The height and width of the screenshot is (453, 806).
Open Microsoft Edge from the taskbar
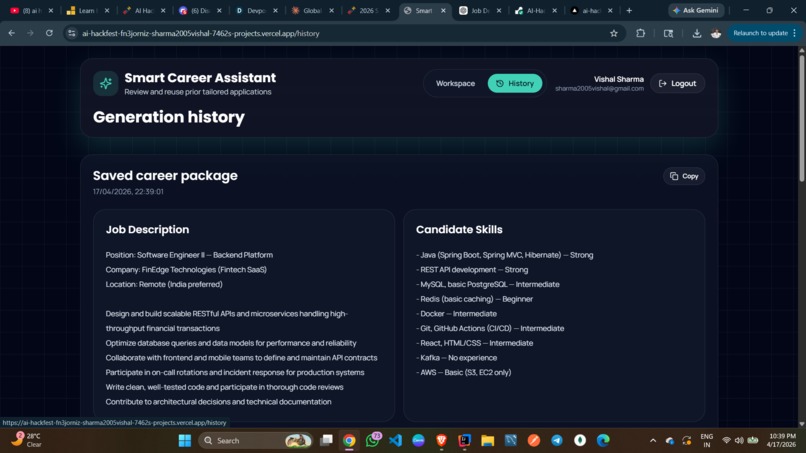click(603, 440)
